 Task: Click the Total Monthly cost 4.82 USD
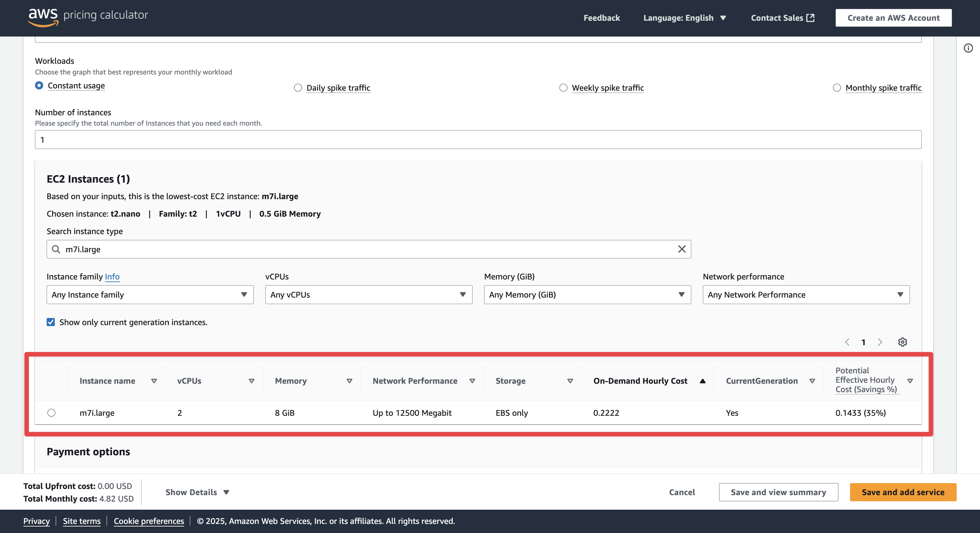[x=78, y=498]
